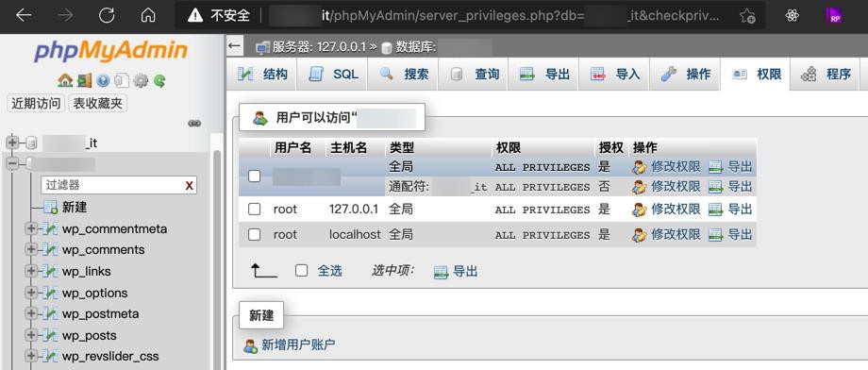Expand wp_links table node
Viewport: 868px width, 370px height.
pyautogui.click(x=31, y=272)
